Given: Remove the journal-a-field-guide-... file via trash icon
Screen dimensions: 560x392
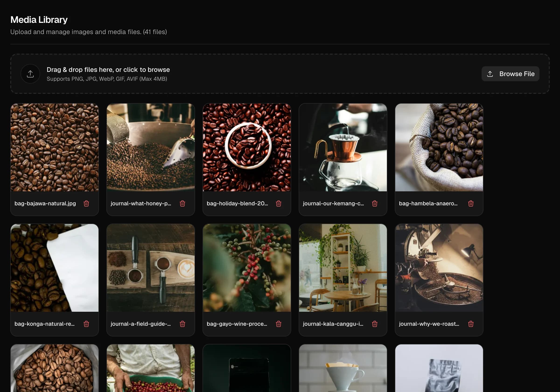Looking at the screenshot, I should coord(182,324).
